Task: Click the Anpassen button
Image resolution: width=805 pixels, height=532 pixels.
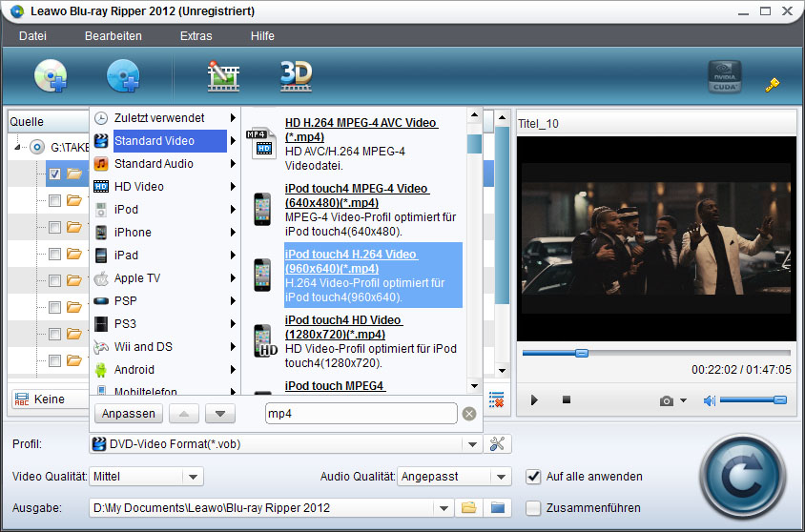Action: coord(128,414)
